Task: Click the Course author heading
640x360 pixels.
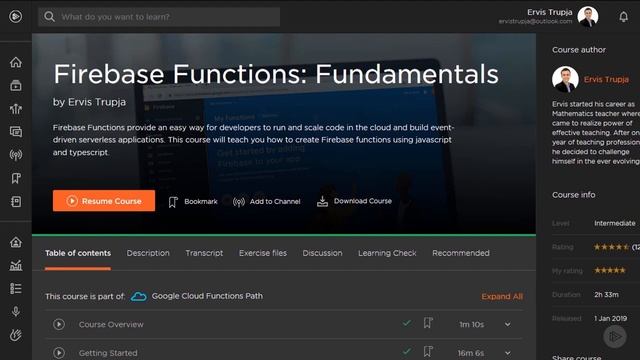Action: (x=579, y=50)
